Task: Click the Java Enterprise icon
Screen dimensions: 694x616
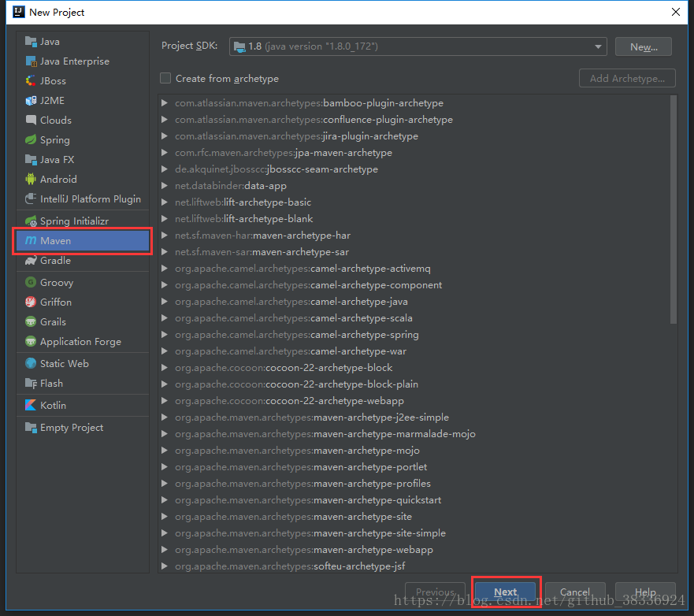Action: (x=31, y=61)
